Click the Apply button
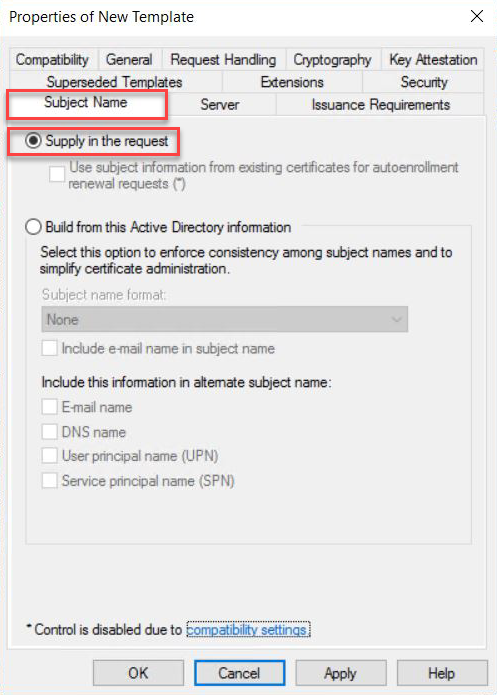This screenshot has width=497, height=695. (x=340, y=673)
